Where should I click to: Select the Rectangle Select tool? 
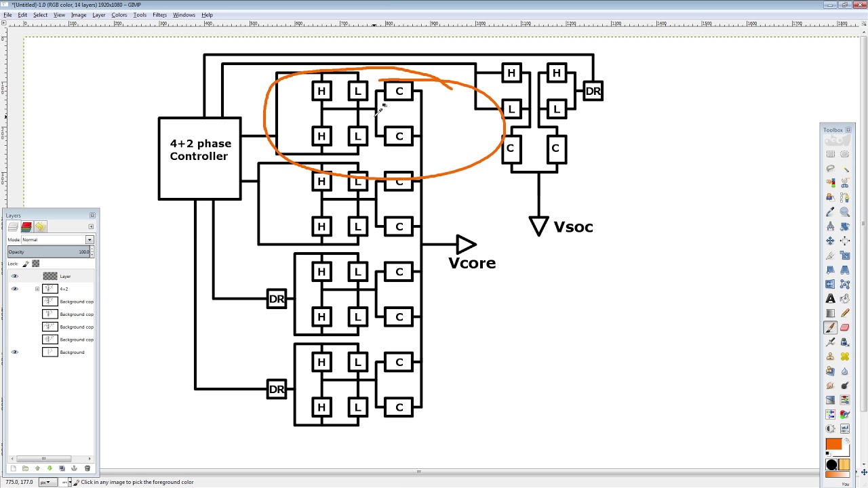[x=830, y=155]
